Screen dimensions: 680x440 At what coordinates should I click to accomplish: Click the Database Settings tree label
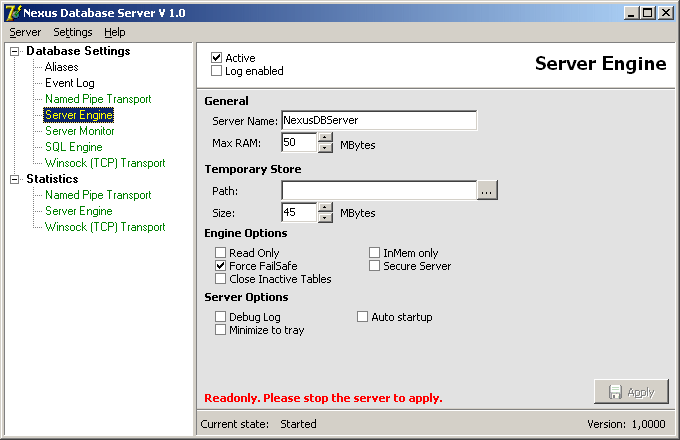click(78, 51)
